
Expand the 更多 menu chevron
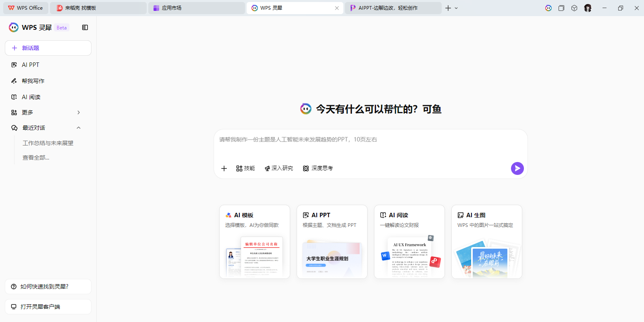79,112
